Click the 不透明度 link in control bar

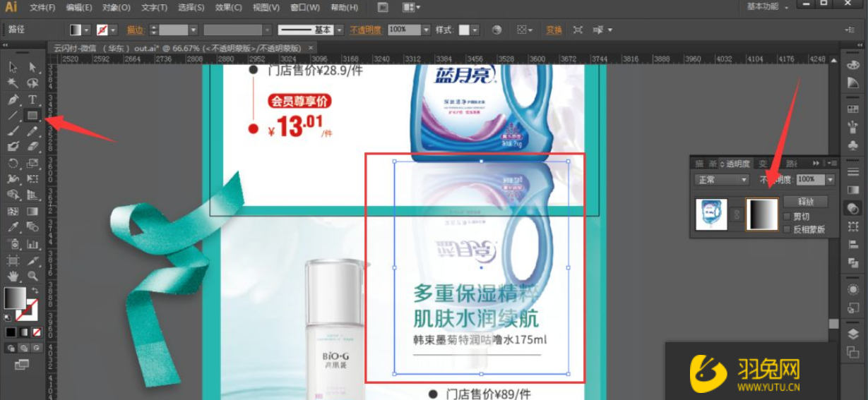[366, 30]
